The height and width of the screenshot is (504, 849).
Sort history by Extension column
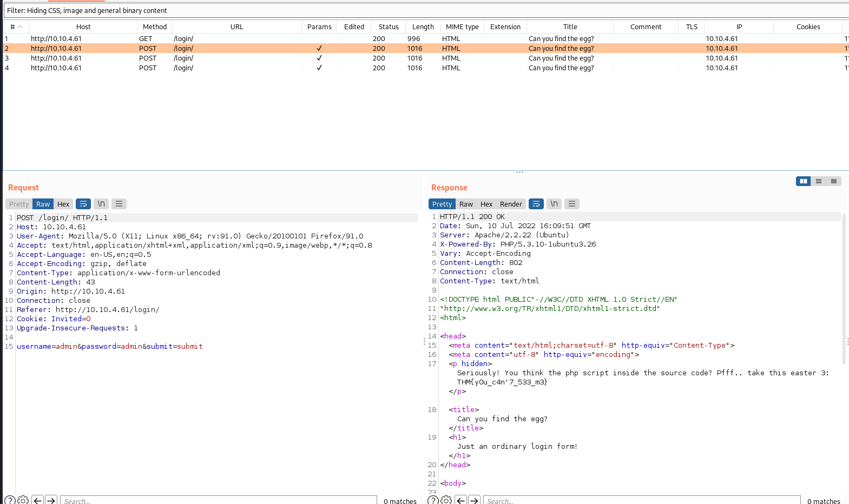point(505,26)
